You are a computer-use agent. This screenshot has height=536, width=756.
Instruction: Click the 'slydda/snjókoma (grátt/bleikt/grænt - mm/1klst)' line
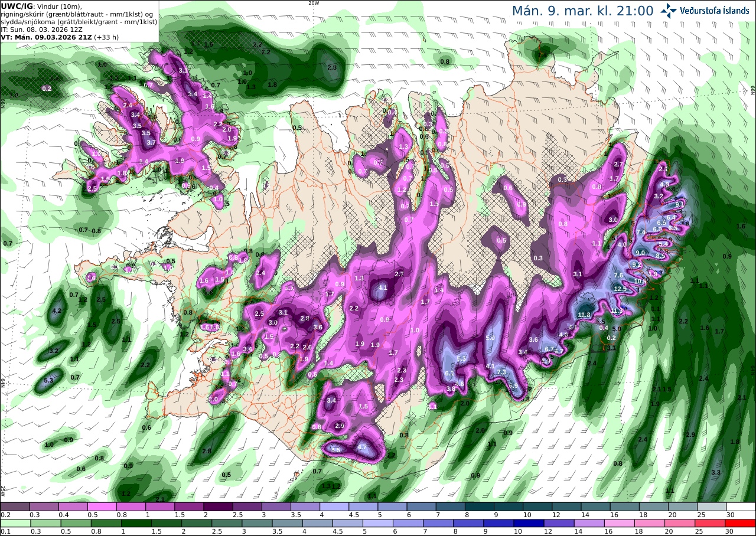click(x=79, y=21)
